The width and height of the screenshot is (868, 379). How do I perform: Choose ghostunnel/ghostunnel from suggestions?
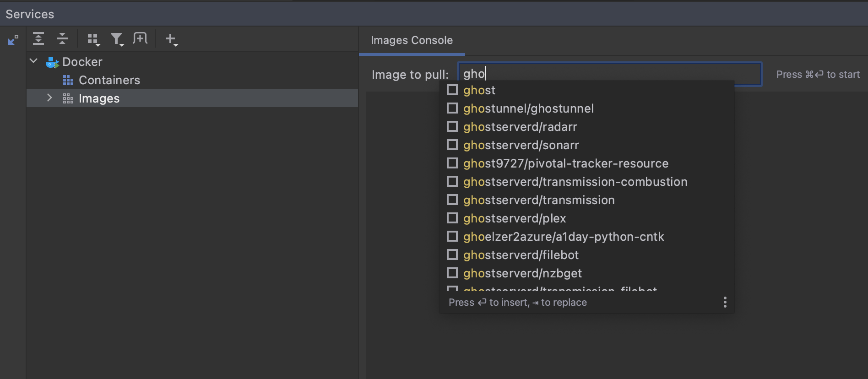528,108
